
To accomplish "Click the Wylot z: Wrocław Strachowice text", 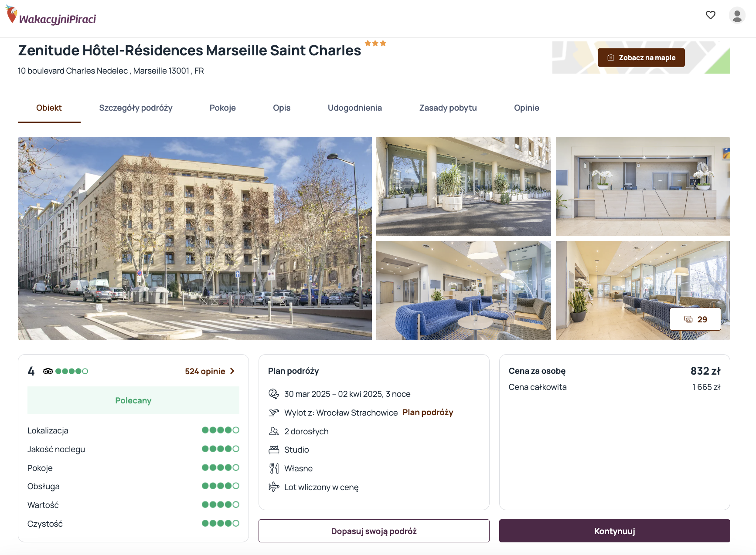I will (x=341, y=413).
